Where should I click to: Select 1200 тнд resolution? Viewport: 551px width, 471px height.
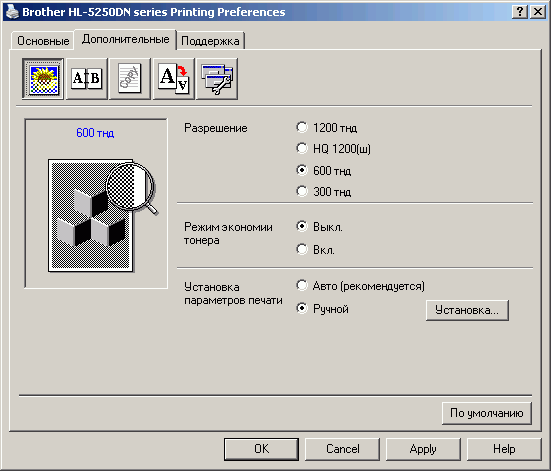(326, 128)
